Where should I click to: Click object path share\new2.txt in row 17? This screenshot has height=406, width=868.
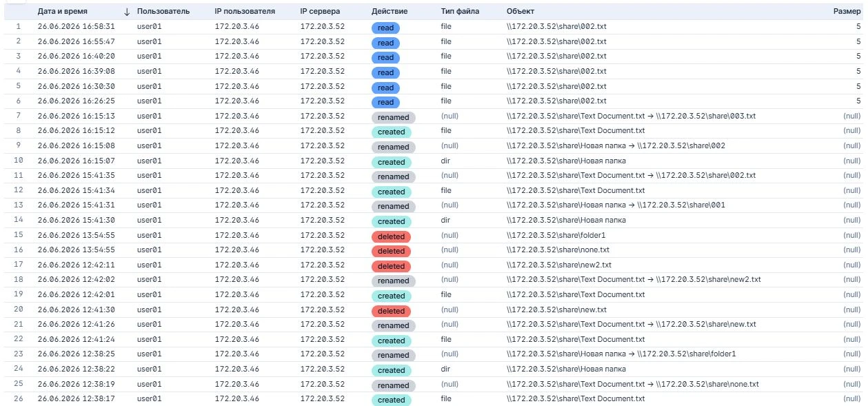click(559, 265)
